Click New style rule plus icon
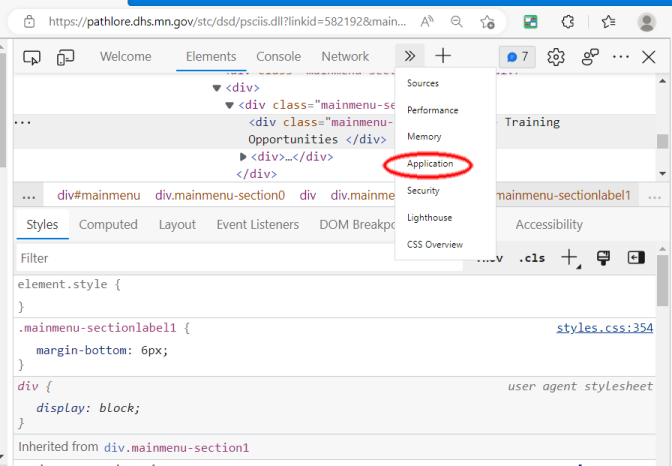Screen dimensions: 672x466 click(570, 258)
